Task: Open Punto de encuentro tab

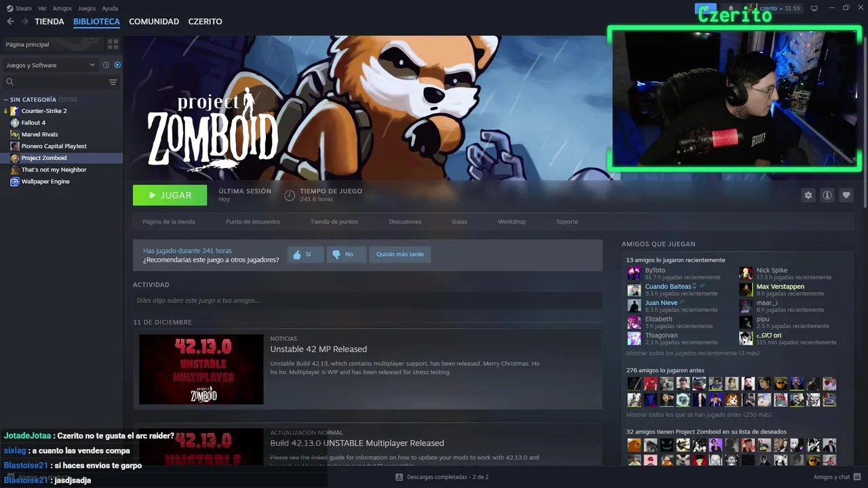Action: click(253, 222)
